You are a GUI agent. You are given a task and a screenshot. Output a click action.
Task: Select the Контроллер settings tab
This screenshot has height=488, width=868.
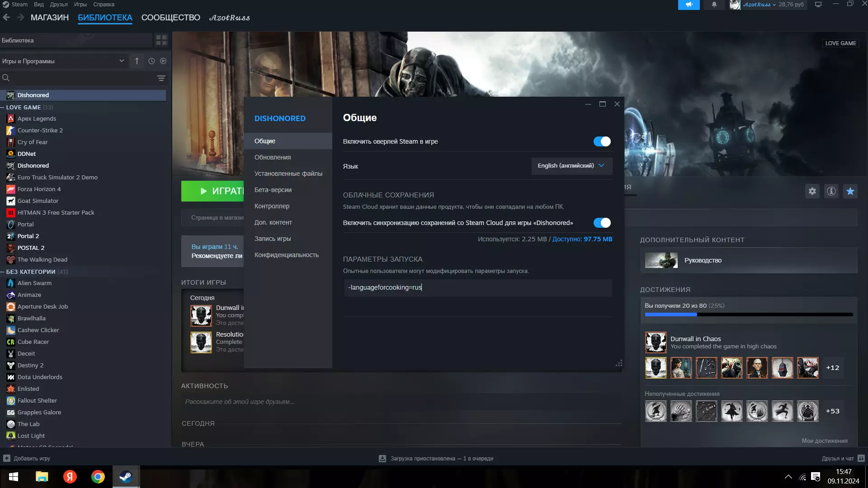(x=272, y=206)
